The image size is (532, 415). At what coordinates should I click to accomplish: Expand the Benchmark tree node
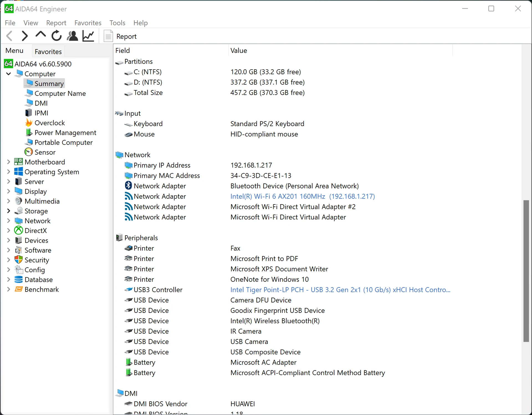(9, 289)
